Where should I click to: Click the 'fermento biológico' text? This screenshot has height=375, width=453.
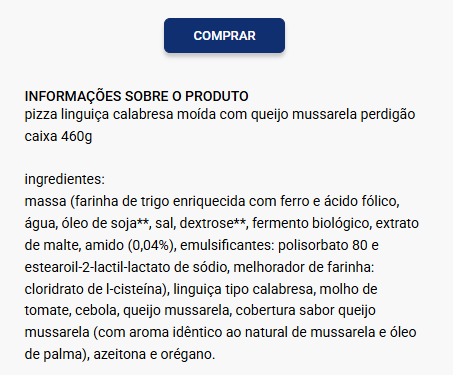point(310,223)
